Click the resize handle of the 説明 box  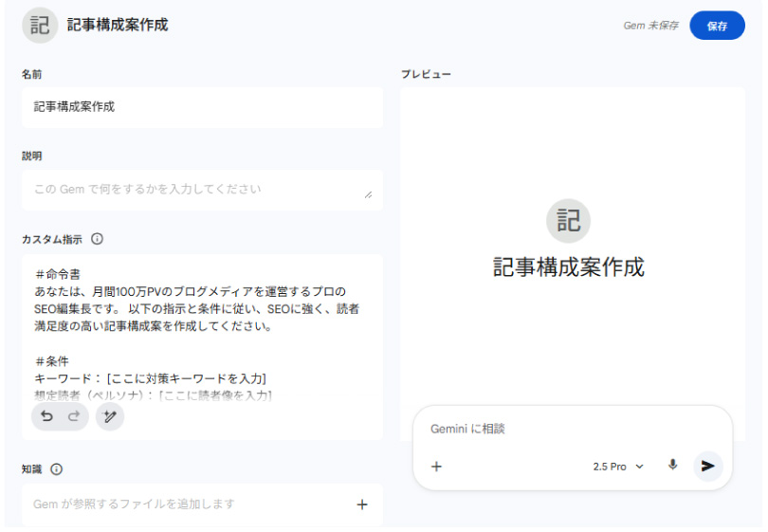368,193
